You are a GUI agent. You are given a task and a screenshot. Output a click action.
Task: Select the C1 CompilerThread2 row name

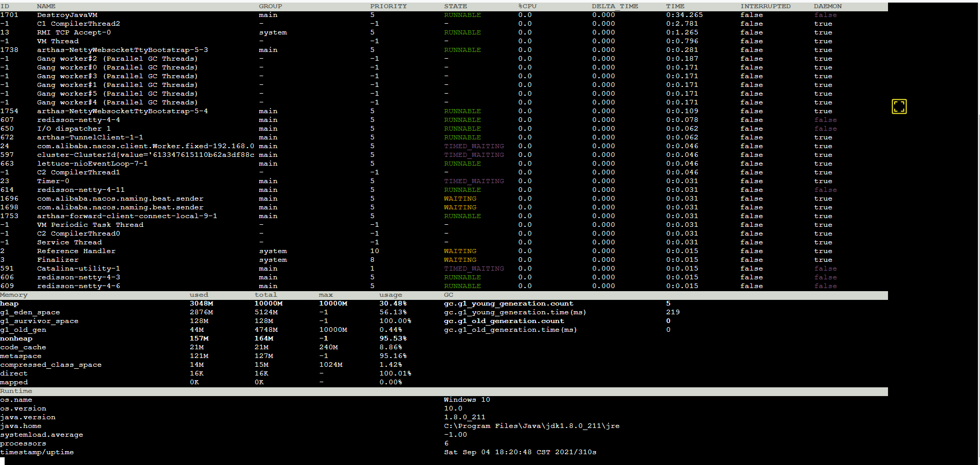tap(78, 24)
